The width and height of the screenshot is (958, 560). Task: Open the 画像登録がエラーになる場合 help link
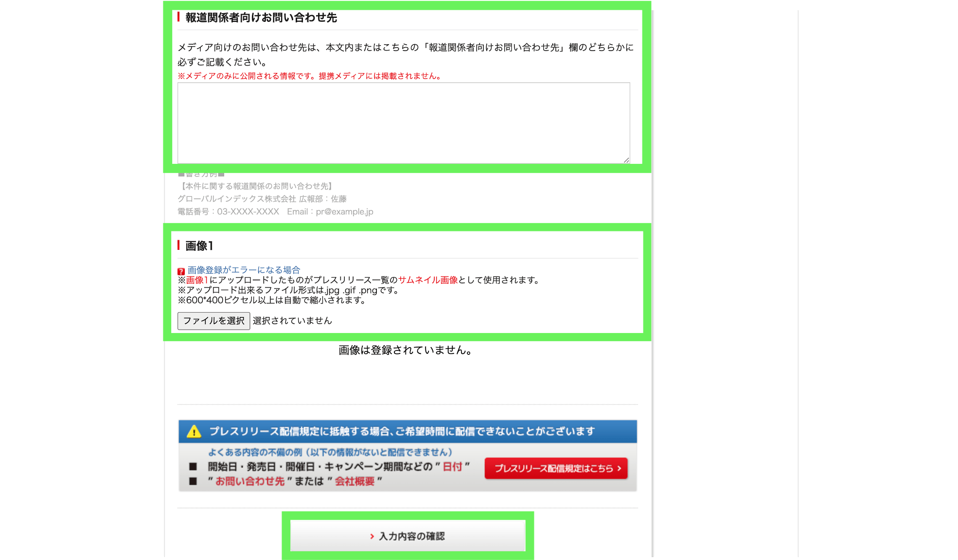(x=244, y=270)
